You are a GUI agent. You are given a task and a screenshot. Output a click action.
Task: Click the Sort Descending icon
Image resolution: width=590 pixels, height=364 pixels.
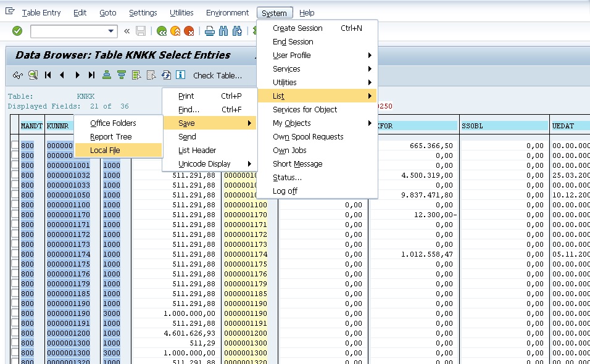tap(121, 75)
